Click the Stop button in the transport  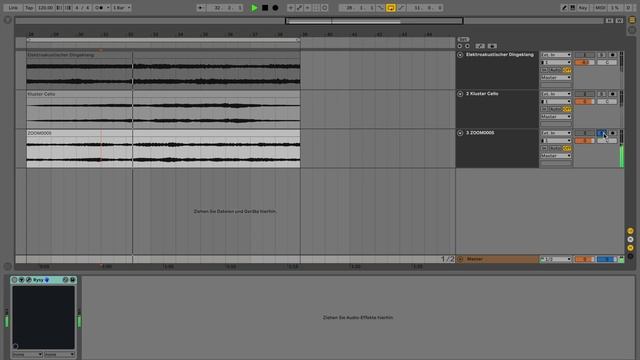265,8
